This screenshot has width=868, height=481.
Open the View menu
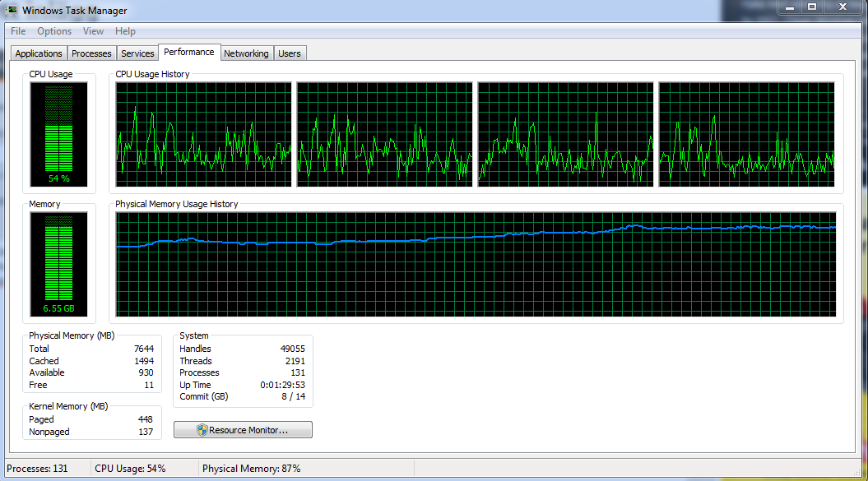(93, 31)
